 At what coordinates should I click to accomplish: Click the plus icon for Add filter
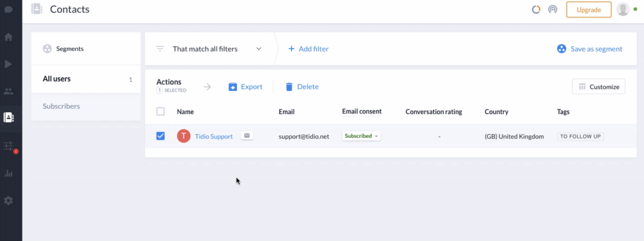point(292,49)
